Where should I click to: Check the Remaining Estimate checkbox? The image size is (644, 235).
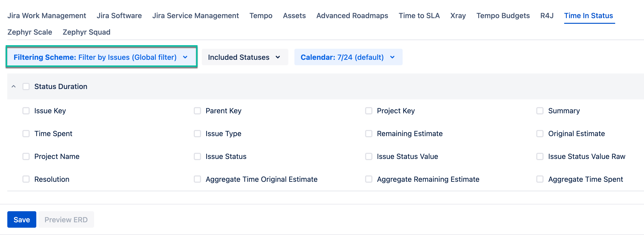tap(368, 134)
